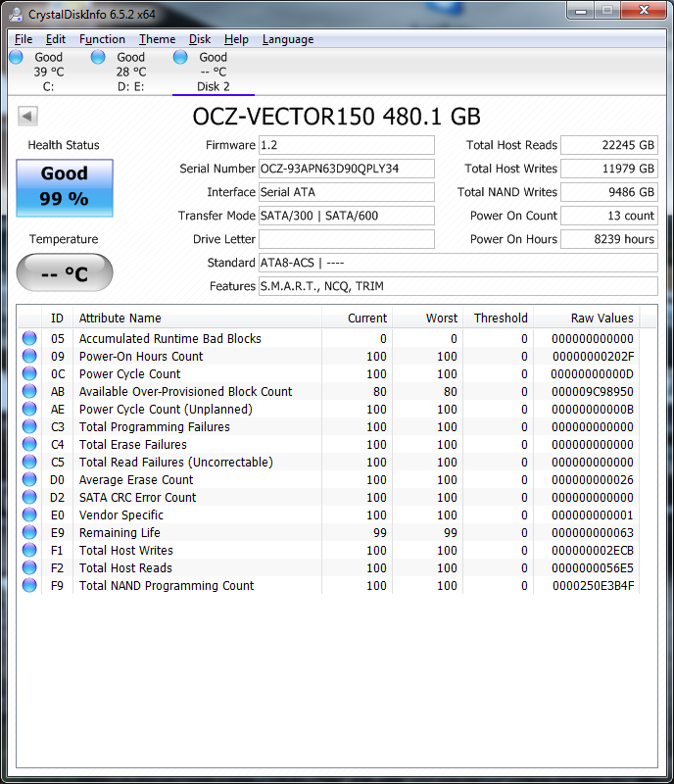Click the status orb for Average Erase Count
Screen dimensions: 674x784
click(29, 479)
